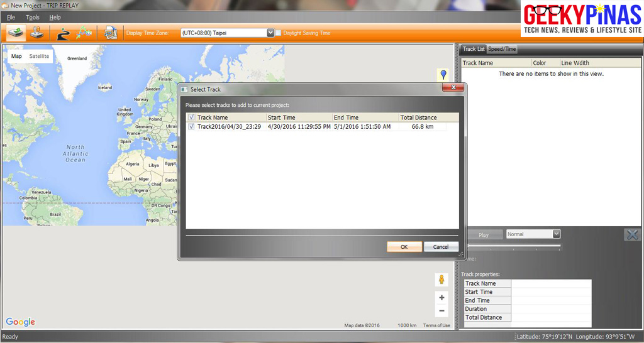
Task: Open the File menu
Action: (x=11, y=17)
